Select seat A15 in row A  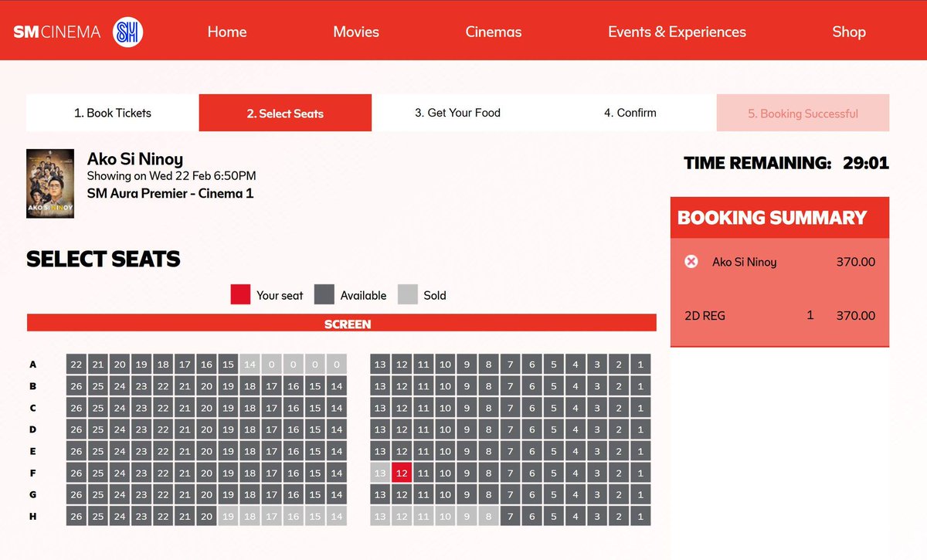[x=228, y=365]
